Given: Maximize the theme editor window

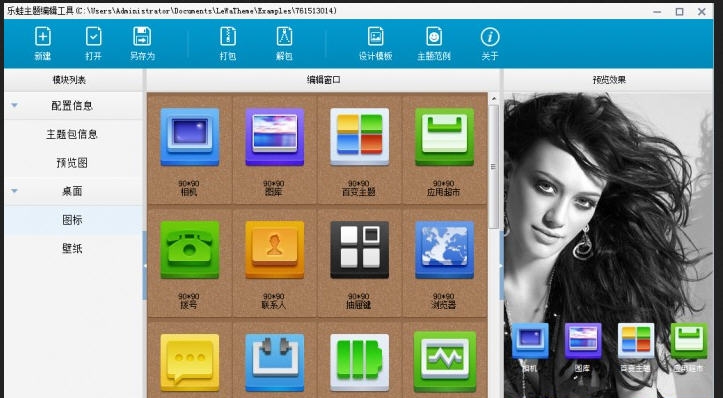Looking at the screenshot, I should pos(680,12).
